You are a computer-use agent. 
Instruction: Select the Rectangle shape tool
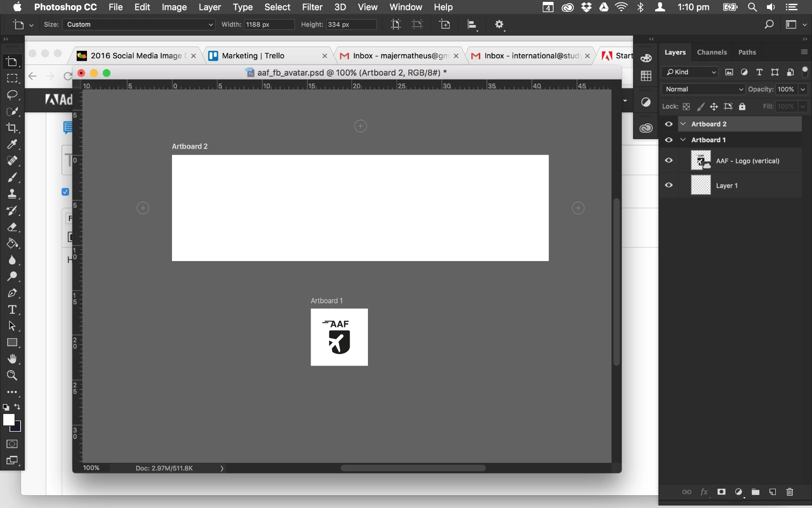(12, 342)
